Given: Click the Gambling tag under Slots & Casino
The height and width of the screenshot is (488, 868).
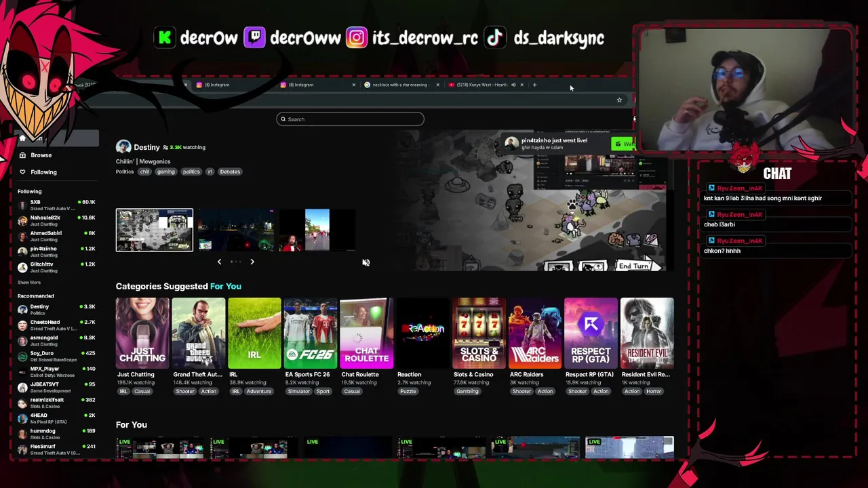Looking at the screenshot, I should coord(467,391).
